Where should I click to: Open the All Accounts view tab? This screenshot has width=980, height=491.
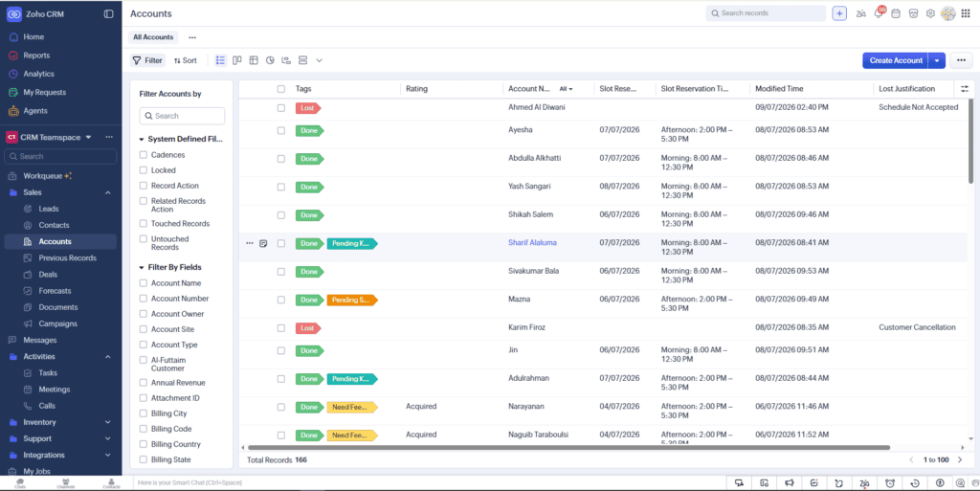[x=153, y=37]
